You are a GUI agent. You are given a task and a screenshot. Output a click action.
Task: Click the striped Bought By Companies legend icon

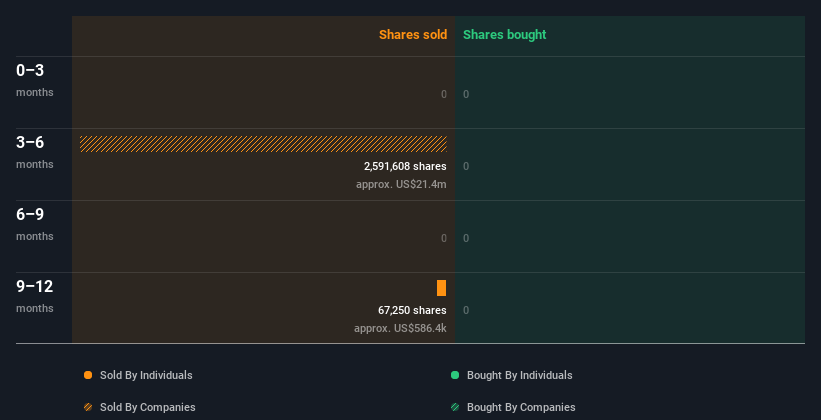coord(455,407)
